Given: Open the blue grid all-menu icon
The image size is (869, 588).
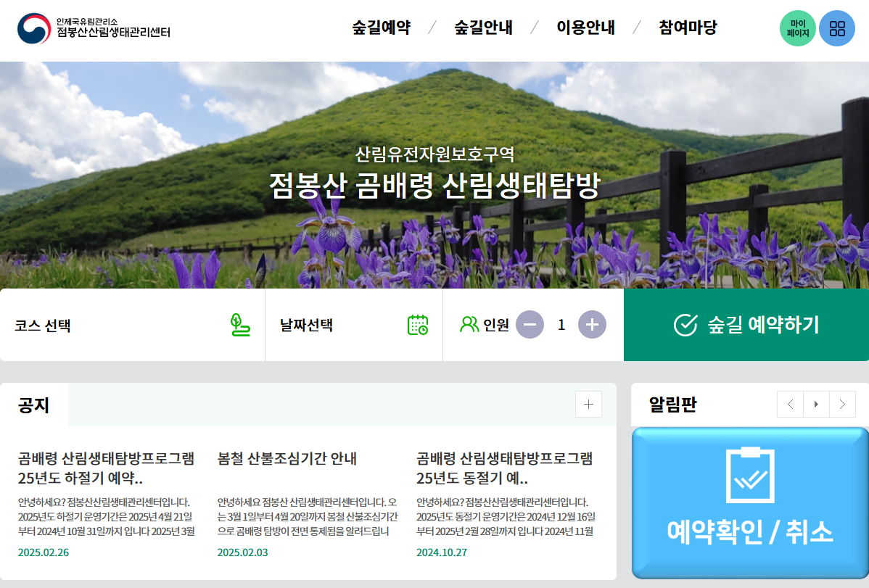Looking at the screenshot, I should pos(837,28).
